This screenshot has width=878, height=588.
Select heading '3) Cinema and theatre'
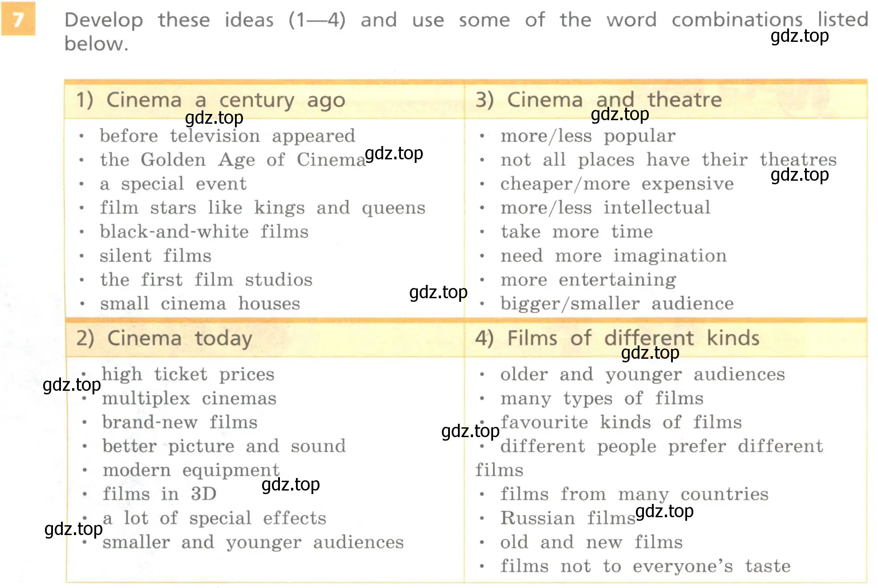(599, 99)
